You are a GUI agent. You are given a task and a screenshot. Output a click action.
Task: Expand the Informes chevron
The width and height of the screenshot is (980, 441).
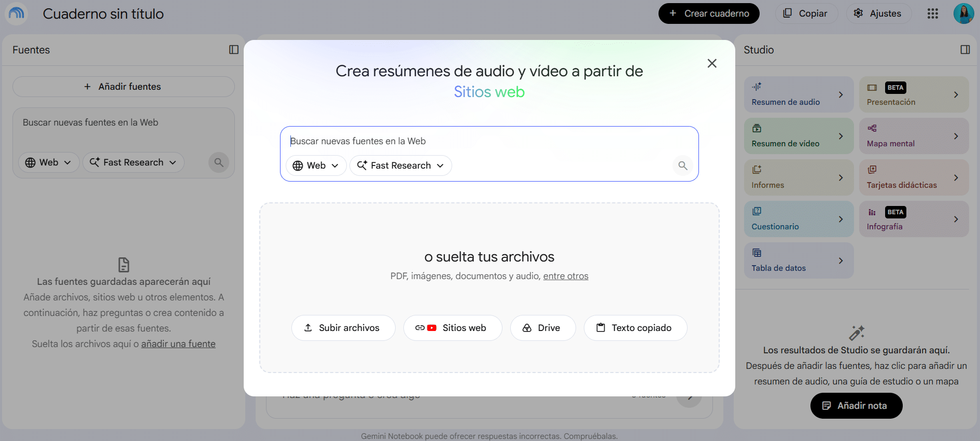[841, 178]
